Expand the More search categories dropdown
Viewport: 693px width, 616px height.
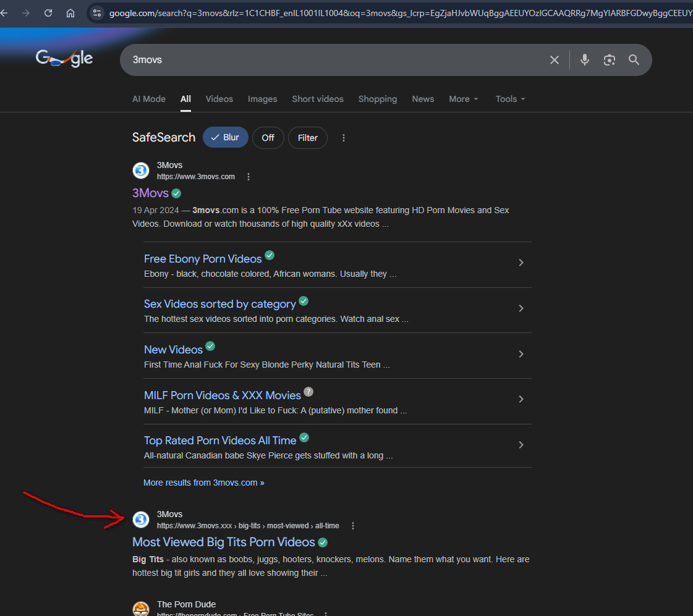464,99
